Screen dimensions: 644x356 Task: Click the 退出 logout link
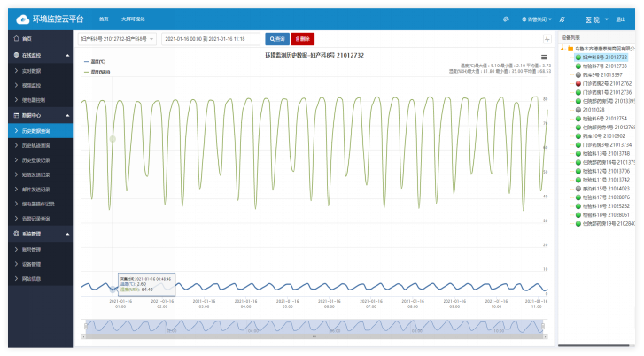621,19
